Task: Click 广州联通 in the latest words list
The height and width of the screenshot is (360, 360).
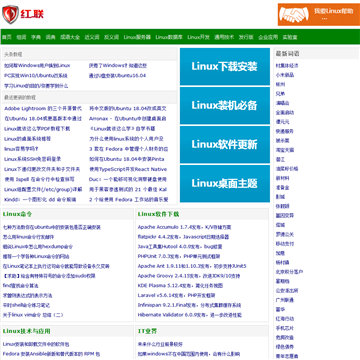Action: point(285,300)
